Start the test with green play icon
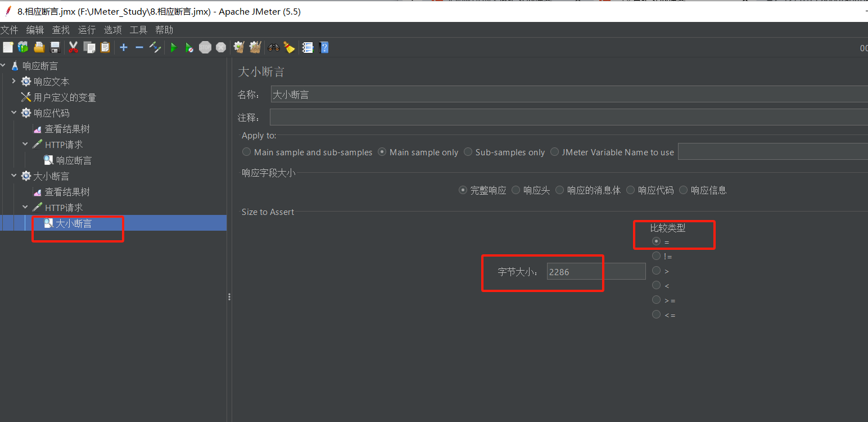Image resolution: width=868 pixels, height=422 pixels. coord(174,48)
